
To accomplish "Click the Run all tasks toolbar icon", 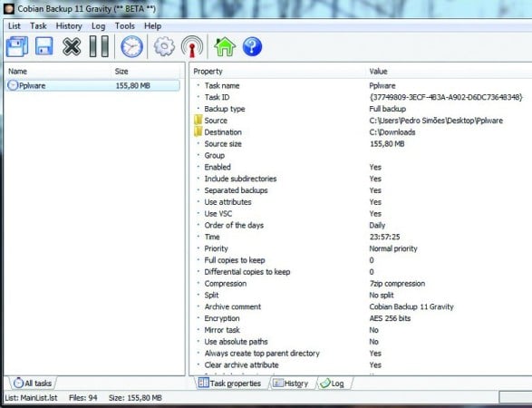I will click(17, 46).
